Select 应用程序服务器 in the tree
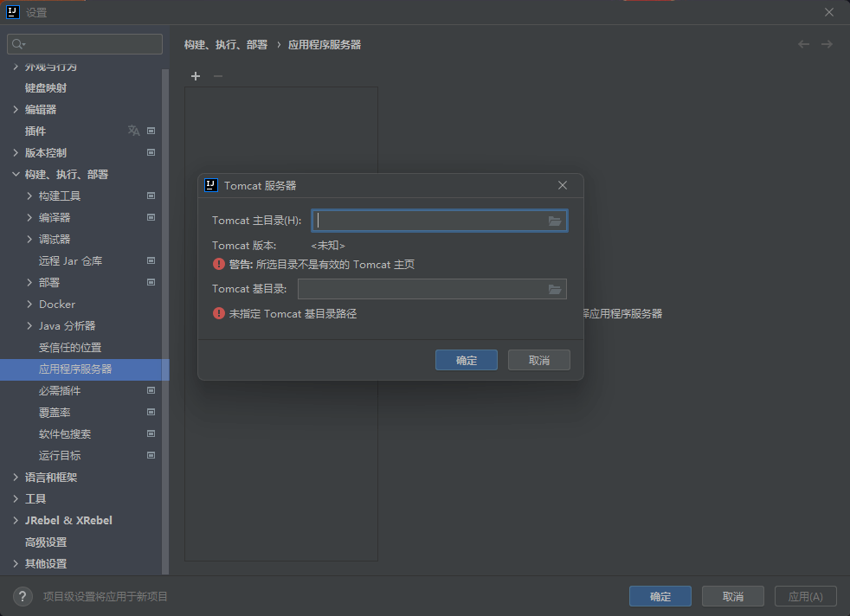Screen dimensions: 850x616 point(85,369)
